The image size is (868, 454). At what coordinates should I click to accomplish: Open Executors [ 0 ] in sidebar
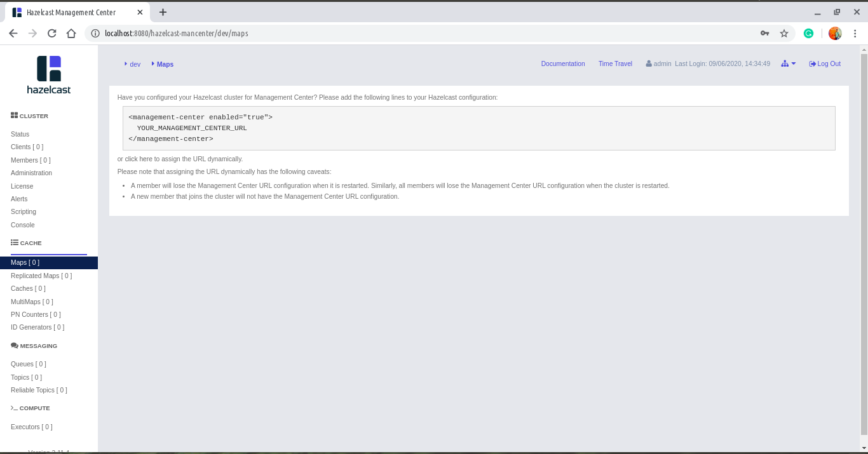tap(32, 427)
